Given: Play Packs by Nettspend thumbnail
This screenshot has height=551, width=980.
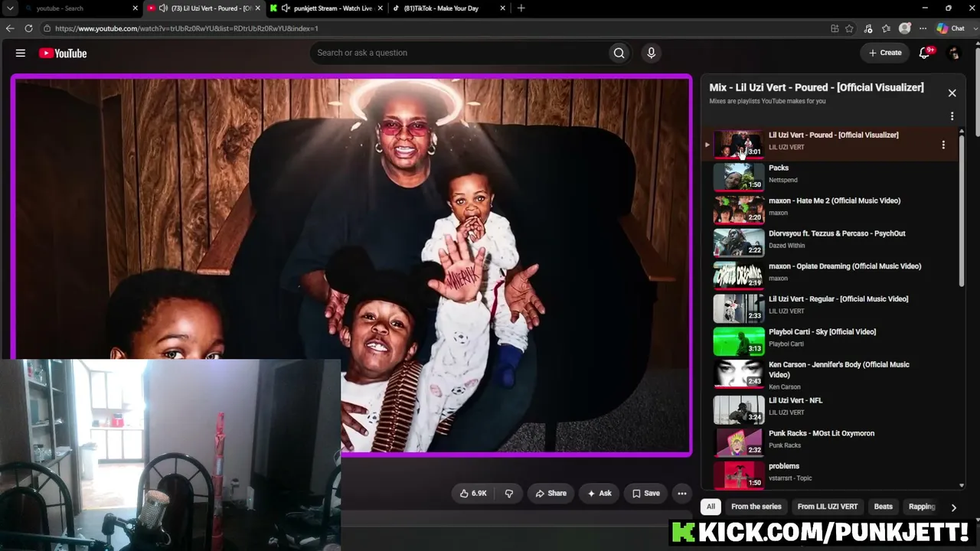Looking at the screenshot, I should click(739, 177).
